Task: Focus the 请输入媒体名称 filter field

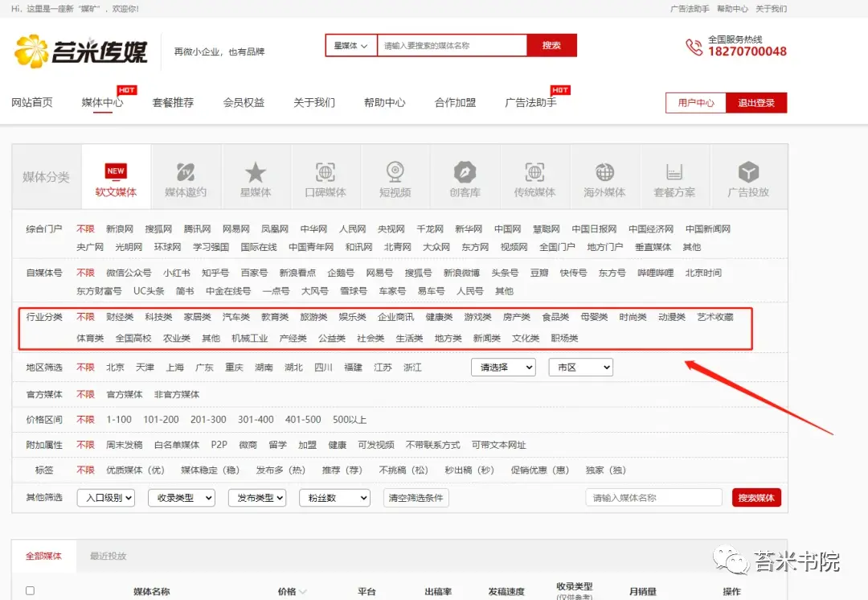Action: coord(653,498)
